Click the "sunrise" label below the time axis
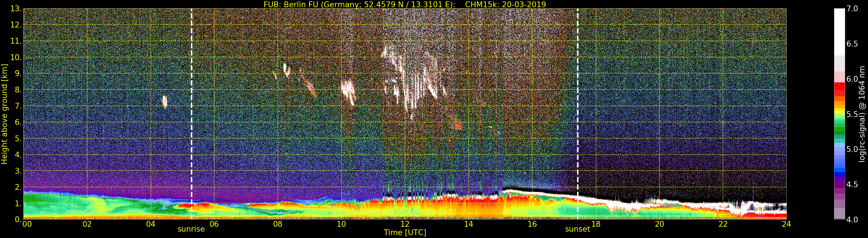 (x=191, y=229)
